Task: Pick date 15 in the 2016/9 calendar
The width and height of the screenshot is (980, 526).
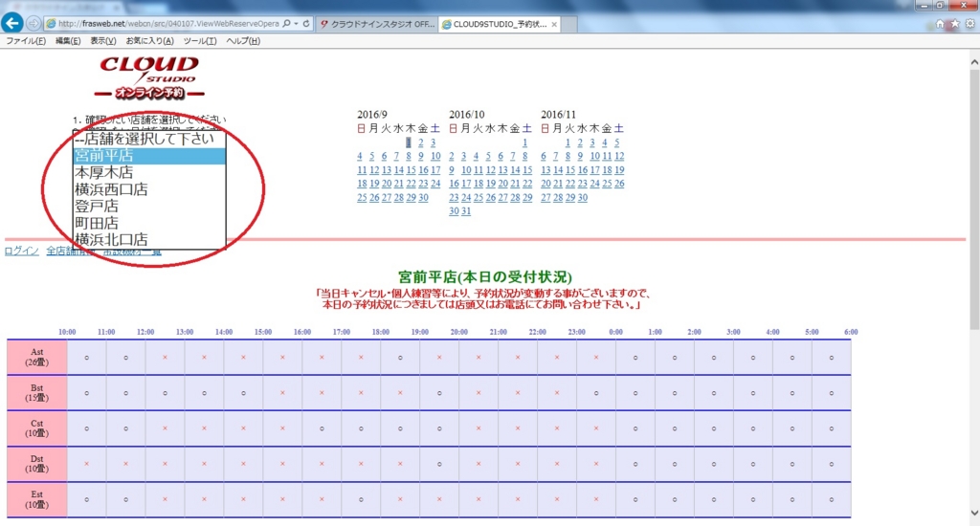Action: (x=411, y=170)
